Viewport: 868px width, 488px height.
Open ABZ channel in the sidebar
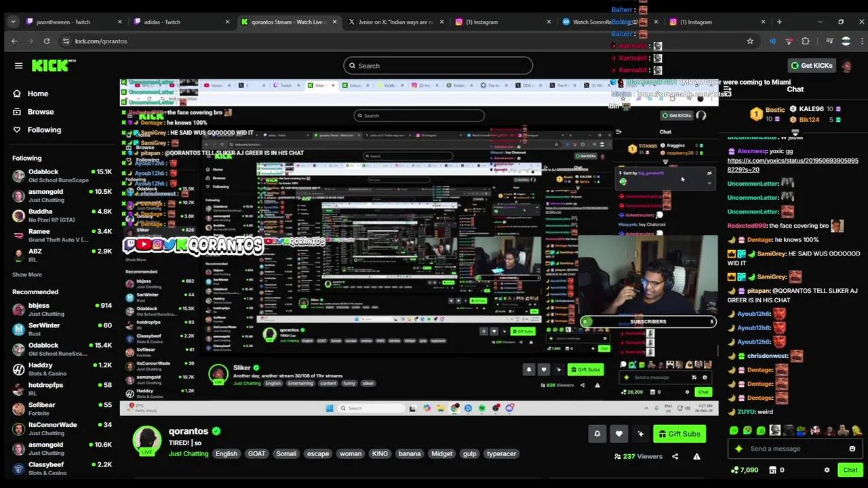tap(62, 255)
